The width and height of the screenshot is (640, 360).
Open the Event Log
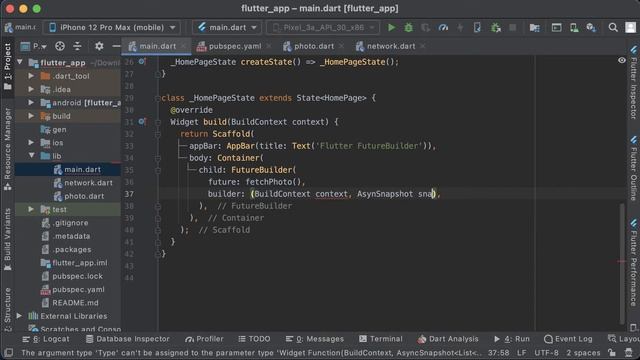tap(568, 339)
